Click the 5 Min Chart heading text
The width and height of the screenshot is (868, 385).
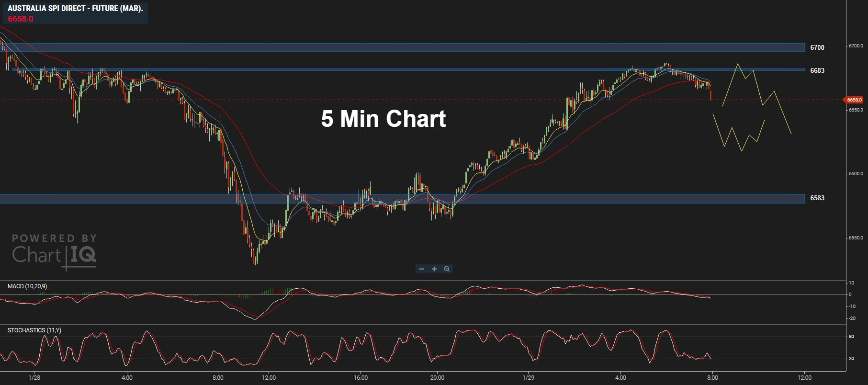383,119
